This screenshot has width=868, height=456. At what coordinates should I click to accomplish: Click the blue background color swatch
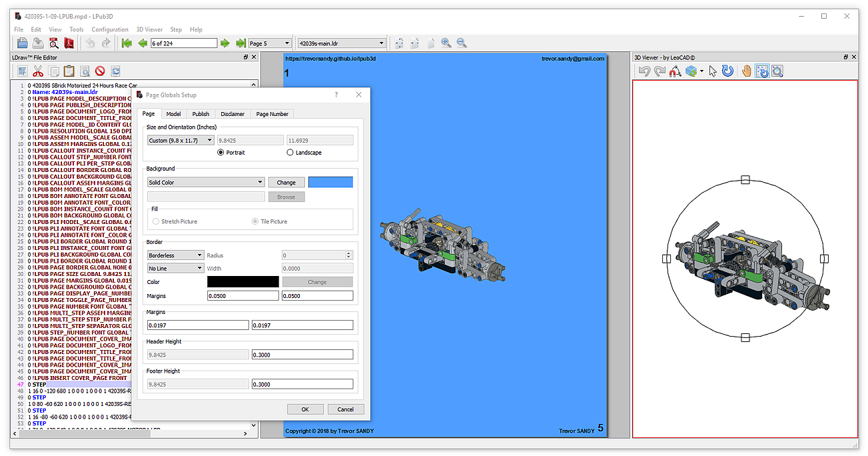330,182
